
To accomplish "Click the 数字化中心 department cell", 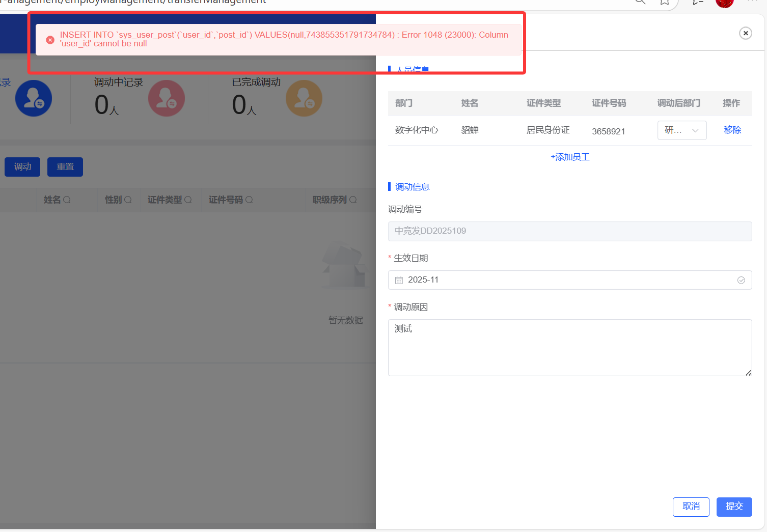I will 417,130.
